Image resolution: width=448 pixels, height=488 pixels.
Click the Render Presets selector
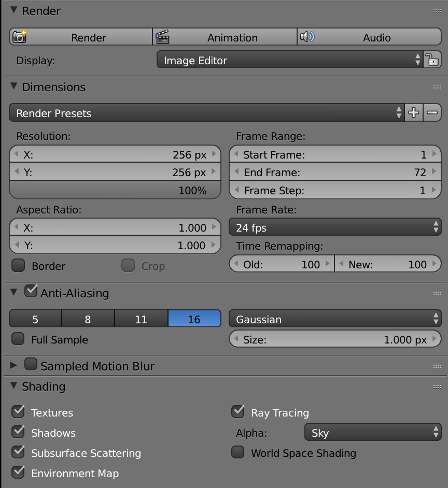pyautogui.click(x=202, y=112)
